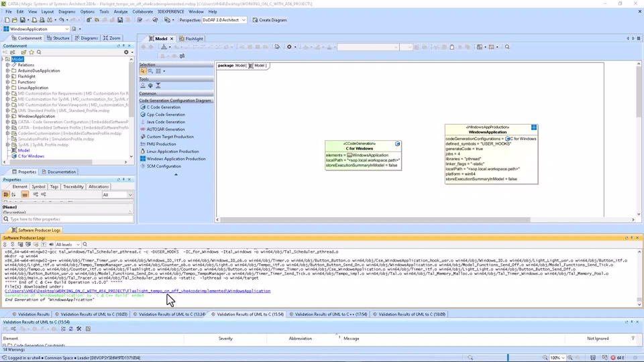Image resolution: width=644 pixels, height=362 pixels.
Task: Open the Analyze menu
Action: [120, 12]
